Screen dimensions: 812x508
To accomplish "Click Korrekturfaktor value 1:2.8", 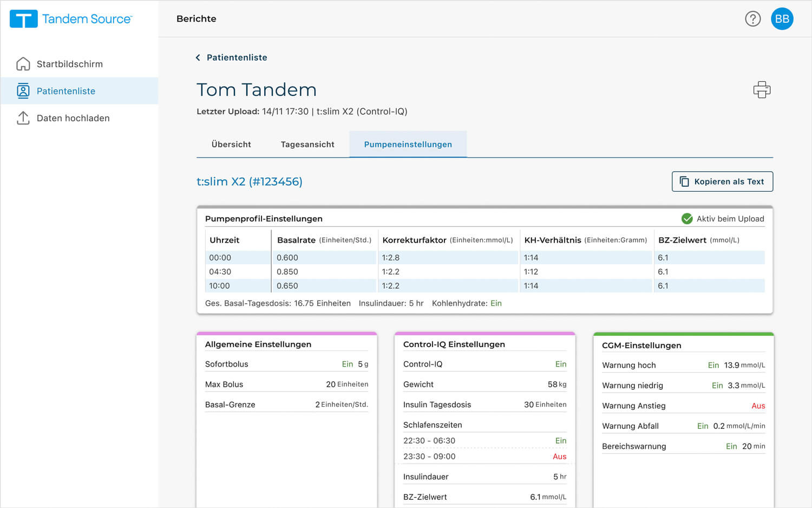I will (x=391, y=257).
